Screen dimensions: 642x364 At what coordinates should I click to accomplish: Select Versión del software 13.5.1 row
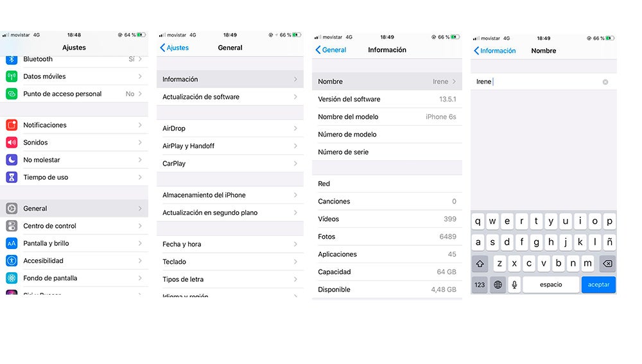(387, 99)
